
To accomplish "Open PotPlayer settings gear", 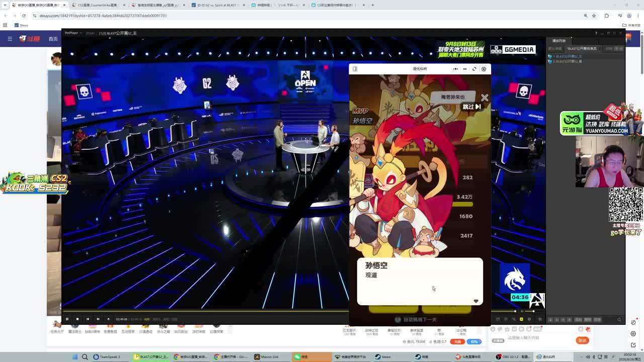I will tap(529, 319).
